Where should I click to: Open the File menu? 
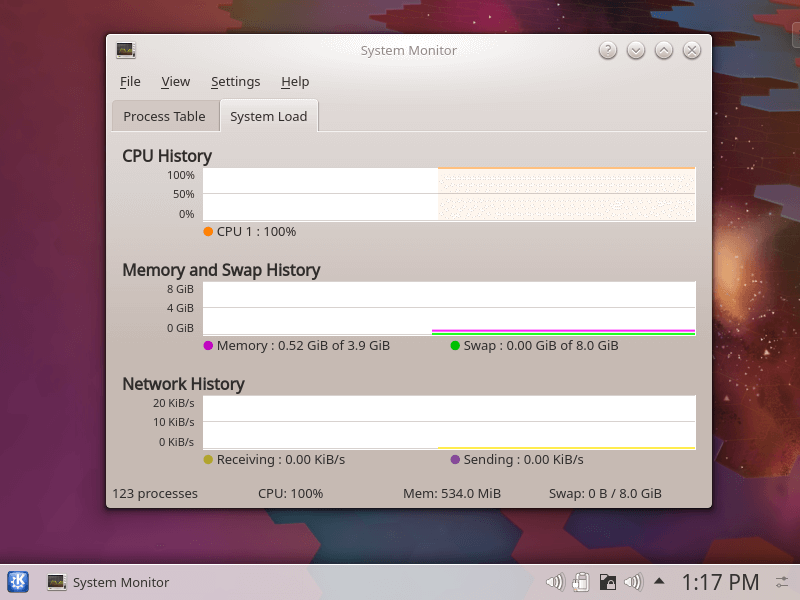[x=129, y=82]
